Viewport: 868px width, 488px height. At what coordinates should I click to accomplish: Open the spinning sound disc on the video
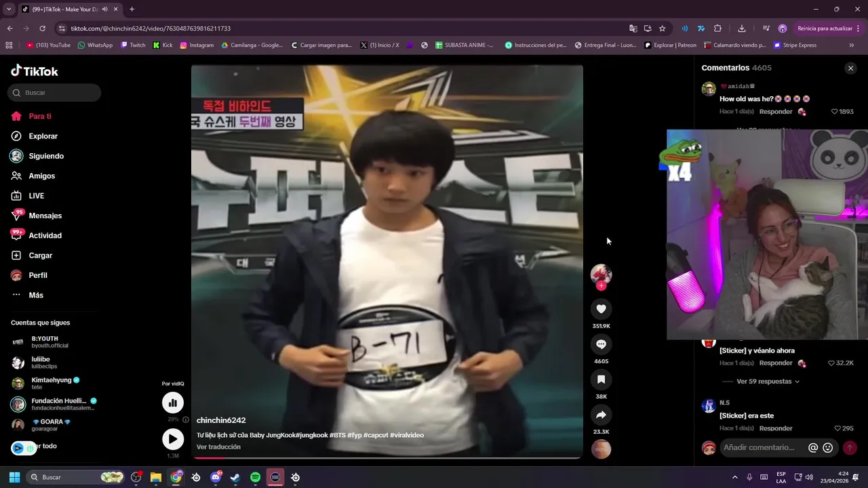(601, 449)
